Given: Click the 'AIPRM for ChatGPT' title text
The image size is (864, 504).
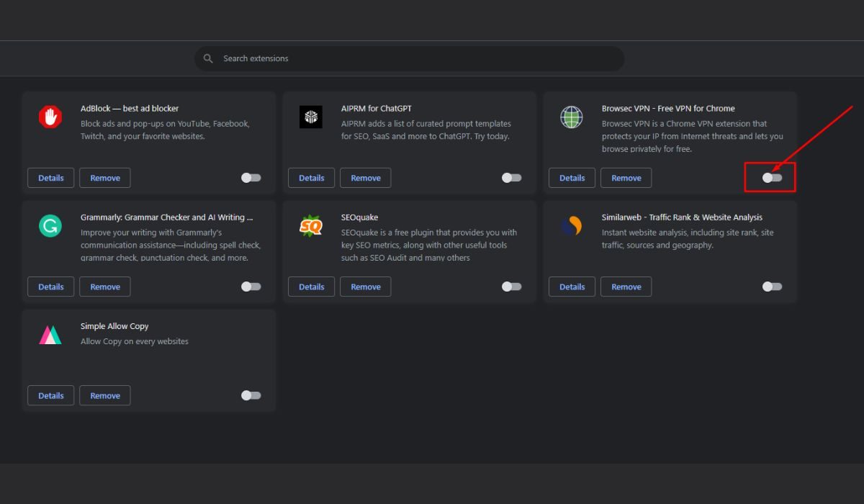Looking at the screenshot, I should [377, 109].
